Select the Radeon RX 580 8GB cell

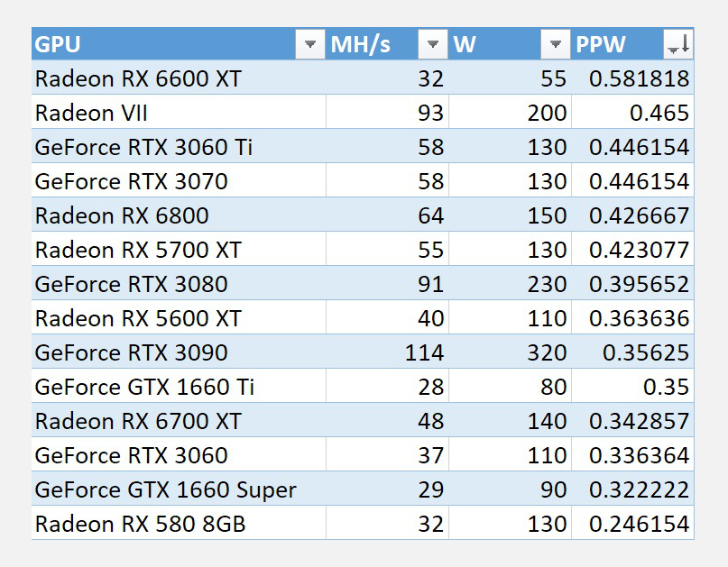(x=179, y=524)
